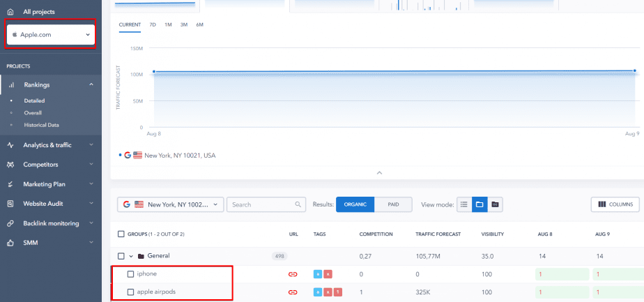This screenshot has height=302, width=644.
Task: Sort by the TRAFFIC FORECAST column header
Action: pyautogui.click(x=438, y=234)
